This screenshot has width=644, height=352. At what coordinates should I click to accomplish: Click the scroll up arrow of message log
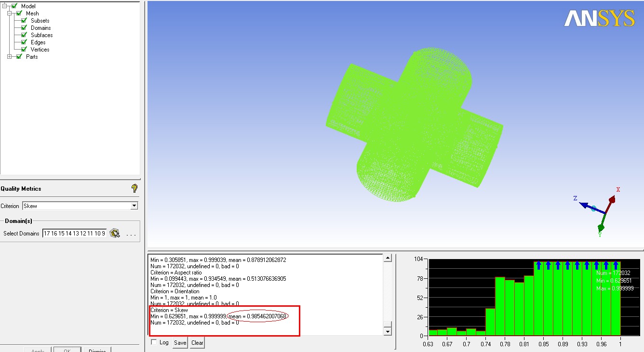point(387,259)
